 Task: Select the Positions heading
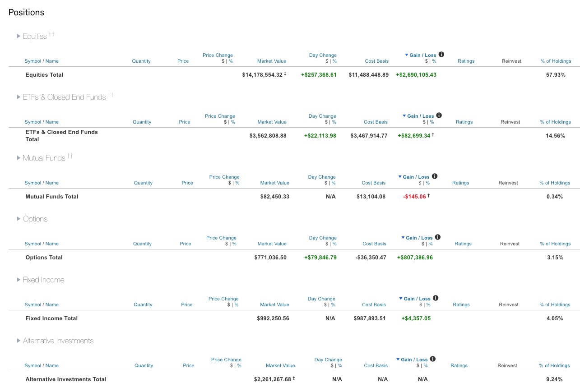tap(26, 13)
